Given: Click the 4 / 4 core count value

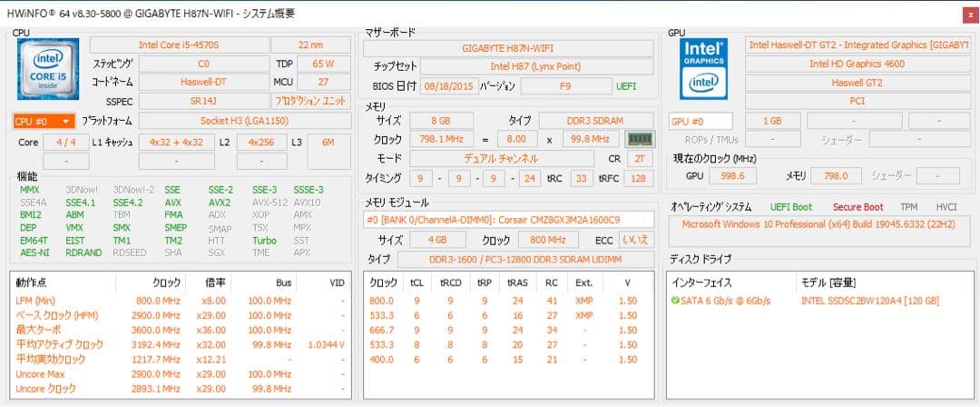Looking at the screenshot, I should [65, 143].
